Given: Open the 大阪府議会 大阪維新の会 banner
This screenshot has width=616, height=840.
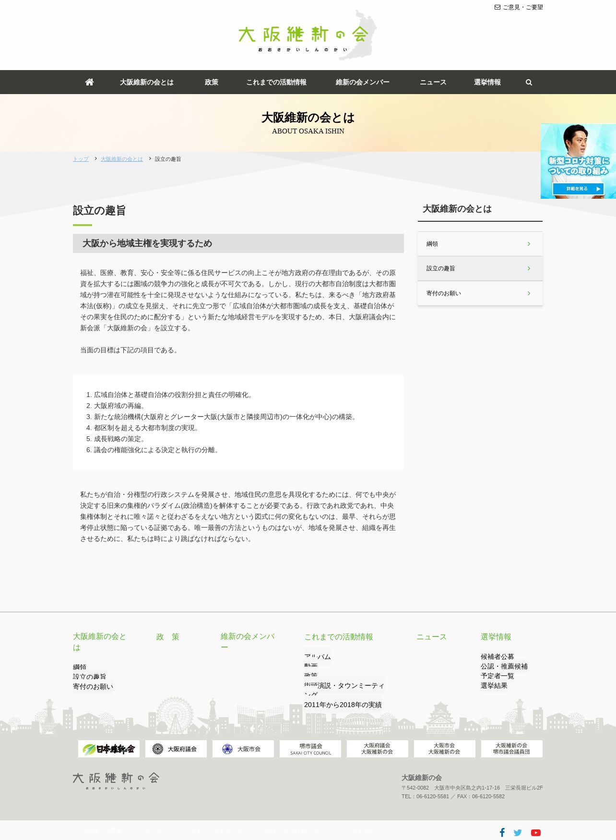Looking at the screenshot, I should (x=378, y=749).
